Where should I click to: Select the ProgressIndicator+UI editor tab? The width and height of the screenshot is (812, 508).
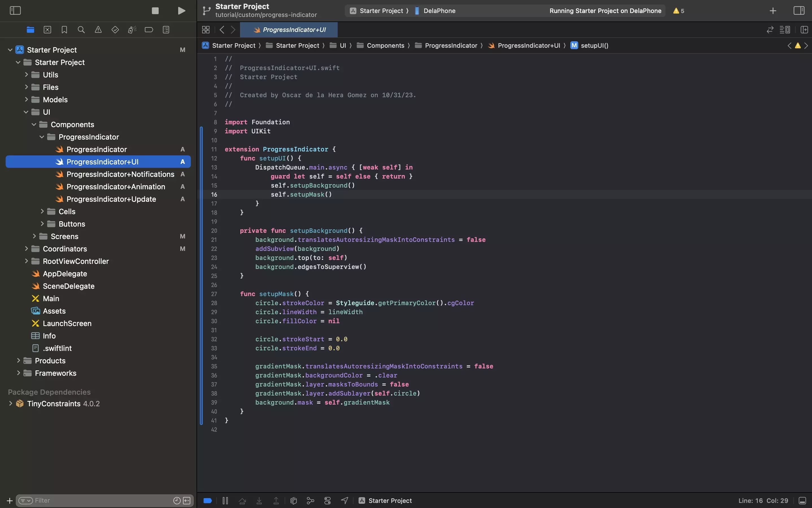point(289,30)
